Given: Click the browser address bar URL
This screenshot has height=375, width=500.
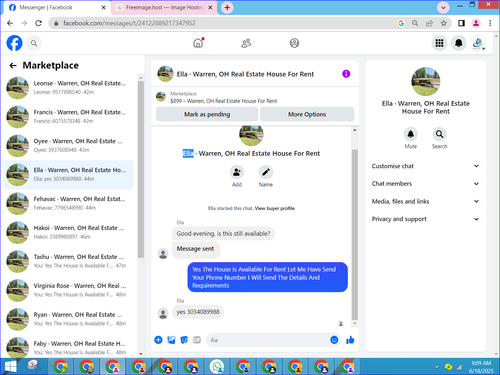Looking at the screenshot, I should click(129, 23).
